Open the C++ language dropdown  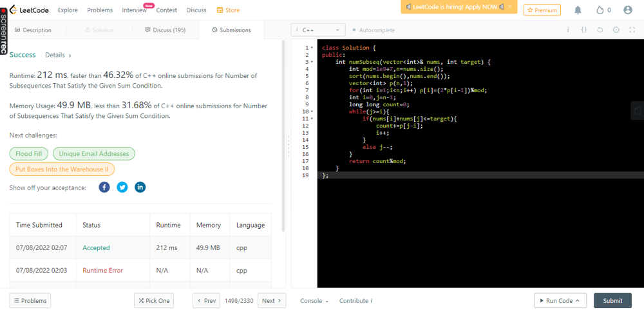click(318, 30)
